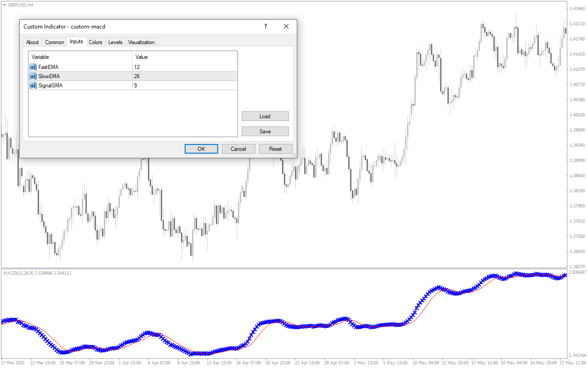588x368 pixels.
Task: Select the SlowEMA row label
Action: [x=49, y=76]
